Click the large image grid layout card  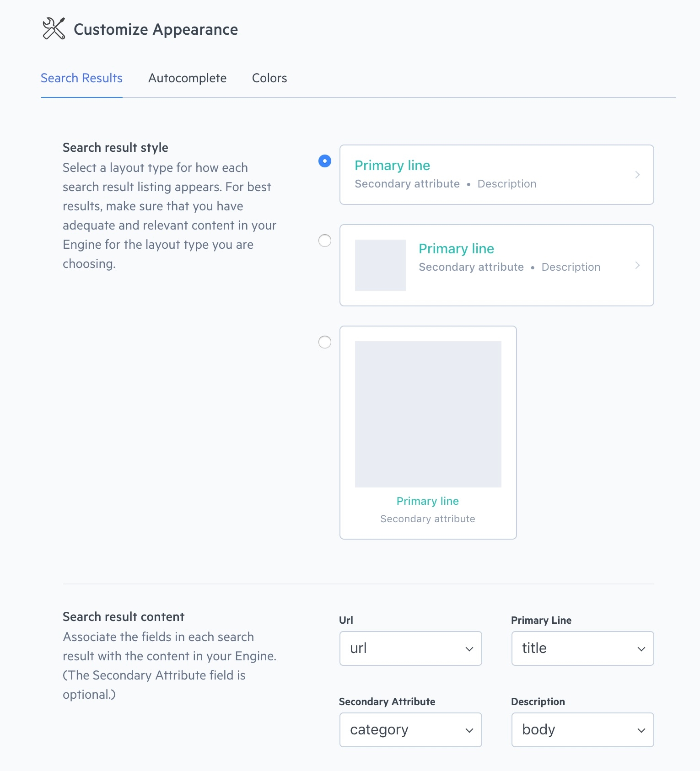(x=428, y=433)
